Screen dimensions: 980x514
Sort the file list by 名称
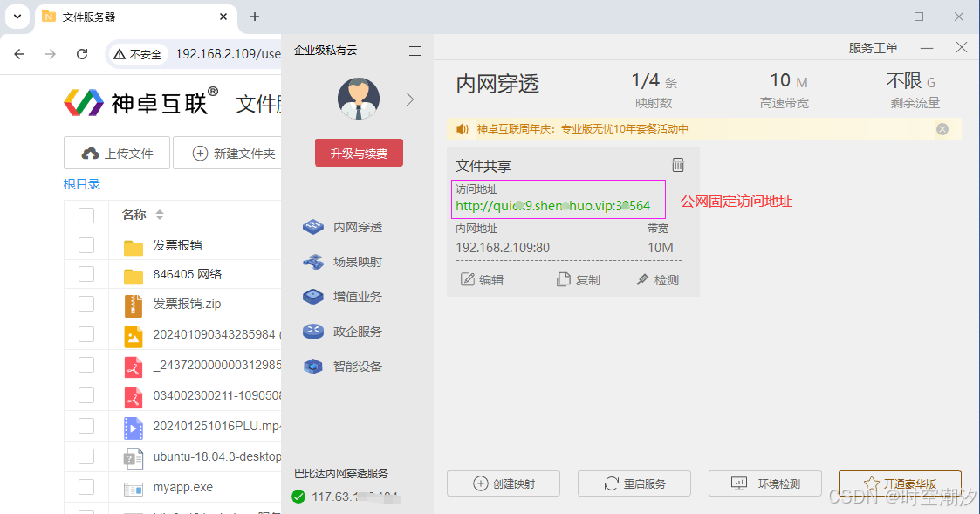160,215
